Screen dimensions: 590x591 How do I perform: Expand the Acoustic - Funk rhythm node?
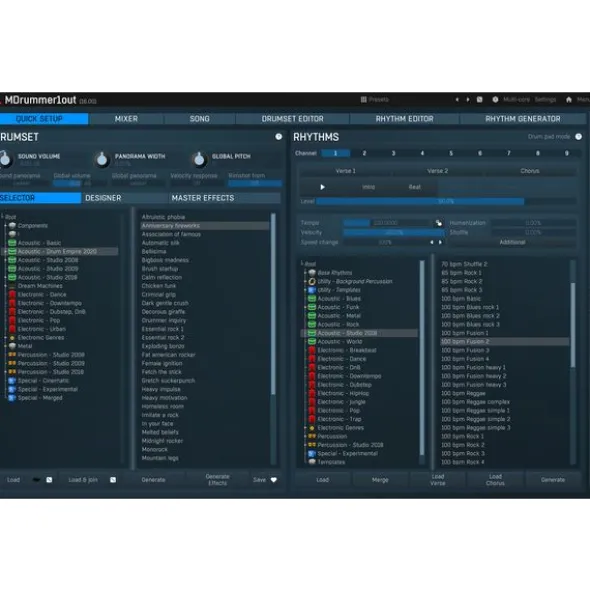click(305, 307)
